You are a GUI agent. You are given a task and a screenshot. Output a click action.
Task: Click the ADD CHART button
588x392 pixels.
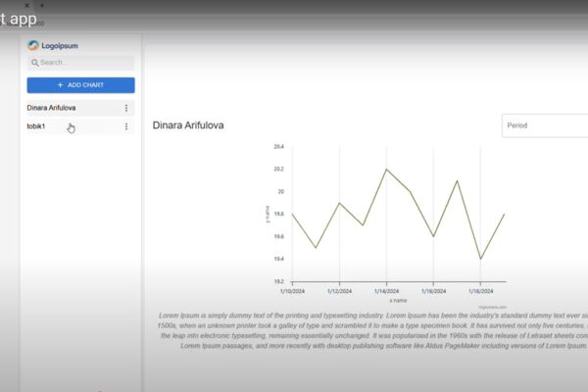click(80, 85)
